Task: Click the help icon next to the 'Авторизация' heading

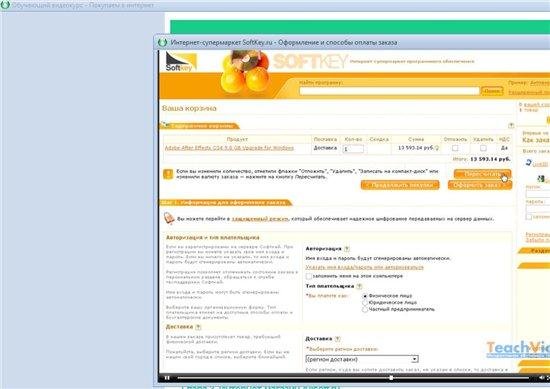Action: click(347, 249)
